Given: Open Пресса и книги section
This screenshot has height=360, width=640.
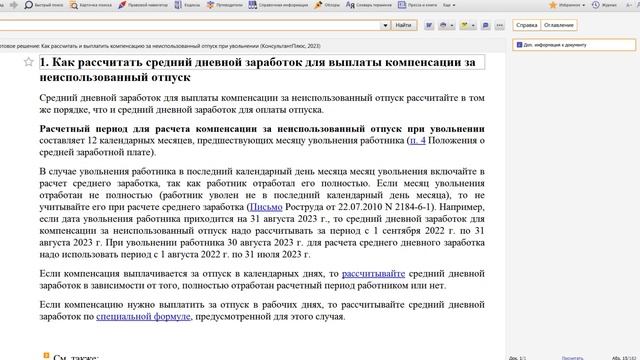Looking at the screenshot, I should (418, 5).
